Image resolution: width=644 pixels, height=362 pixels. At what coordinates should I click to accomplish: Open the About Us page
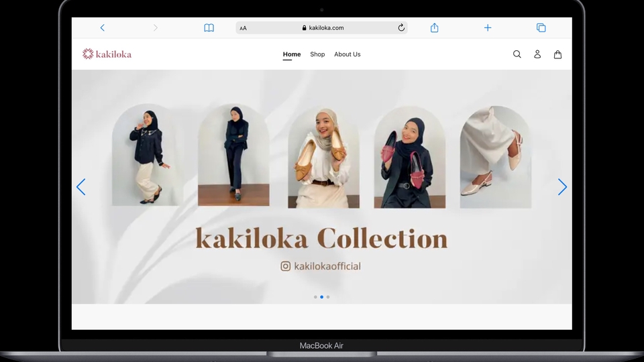(347, 54)
